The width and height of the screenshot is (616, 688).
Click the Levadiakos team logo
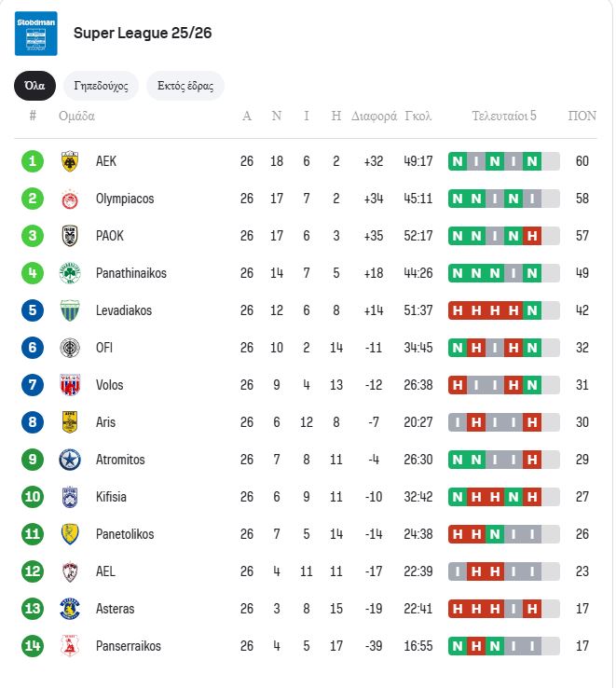click(69, 310)
